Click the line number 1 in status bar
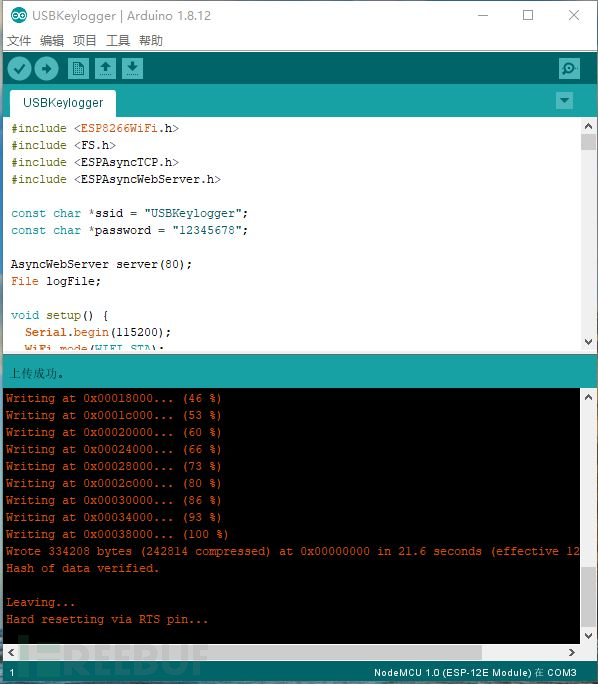The height and width of the screenshot is (684, 598). (x=12, y=673)
